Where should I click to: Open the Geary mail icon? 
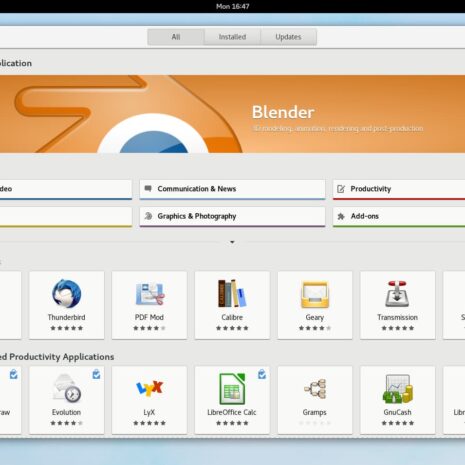point(315,294)
